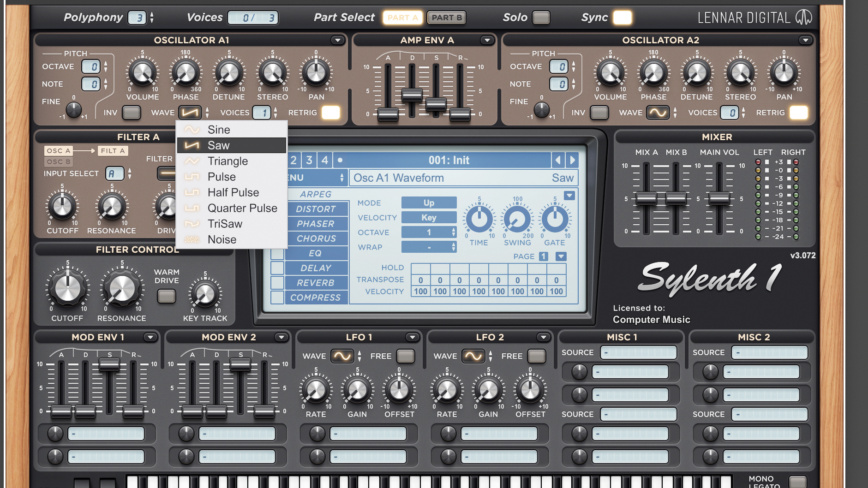
Task: Click Oscillator A1 saw wave icon
Action: (190, 113)
